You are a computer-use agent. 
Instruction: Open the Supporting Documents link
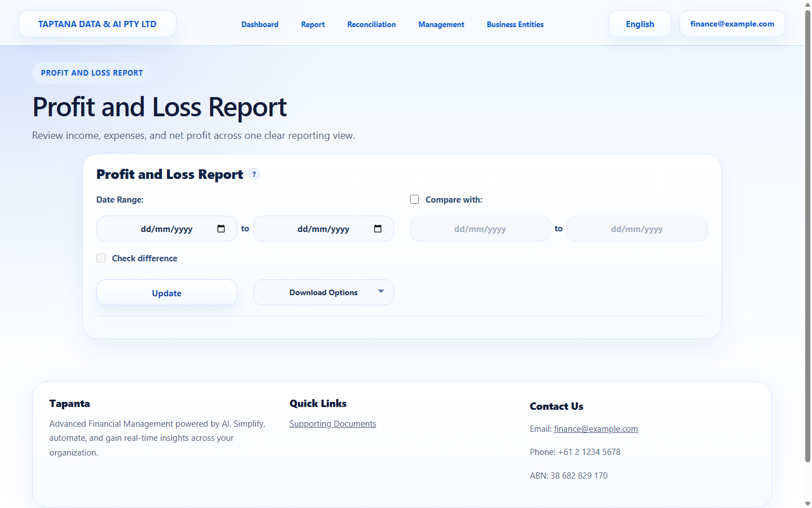coord(333,424)
